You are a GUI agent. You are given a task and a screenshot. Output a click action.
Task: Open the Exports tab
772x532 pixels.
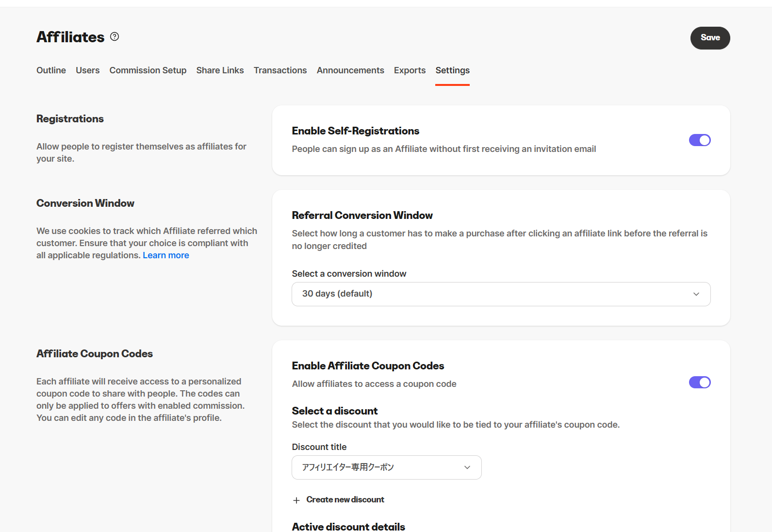[x=410, y=70]
